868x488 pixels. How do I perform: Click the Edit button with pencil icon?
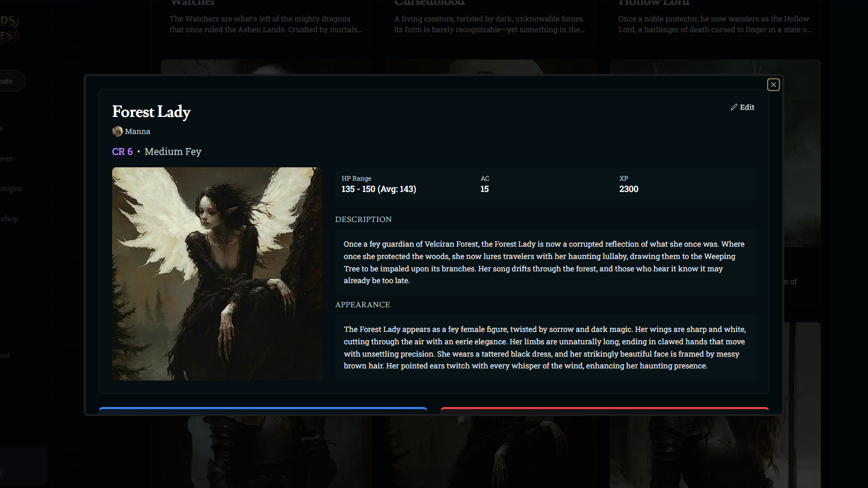tap(742, 107)
